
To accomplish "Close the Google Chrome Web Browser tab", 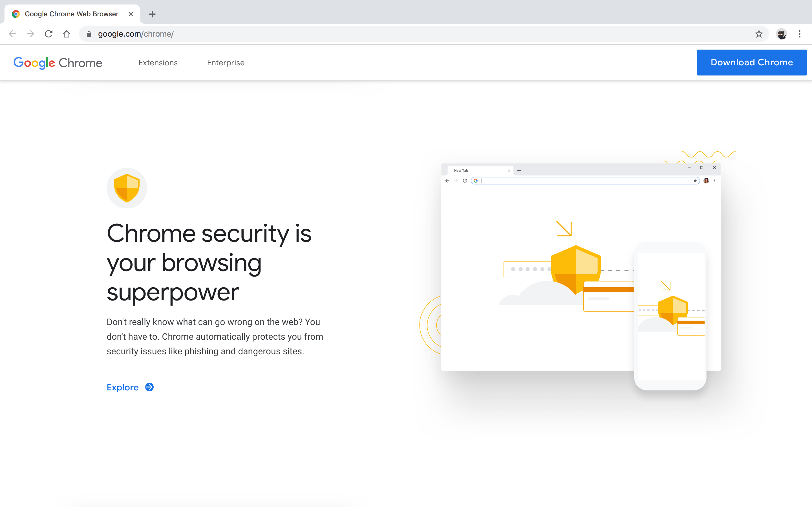I will pos(131,14).
